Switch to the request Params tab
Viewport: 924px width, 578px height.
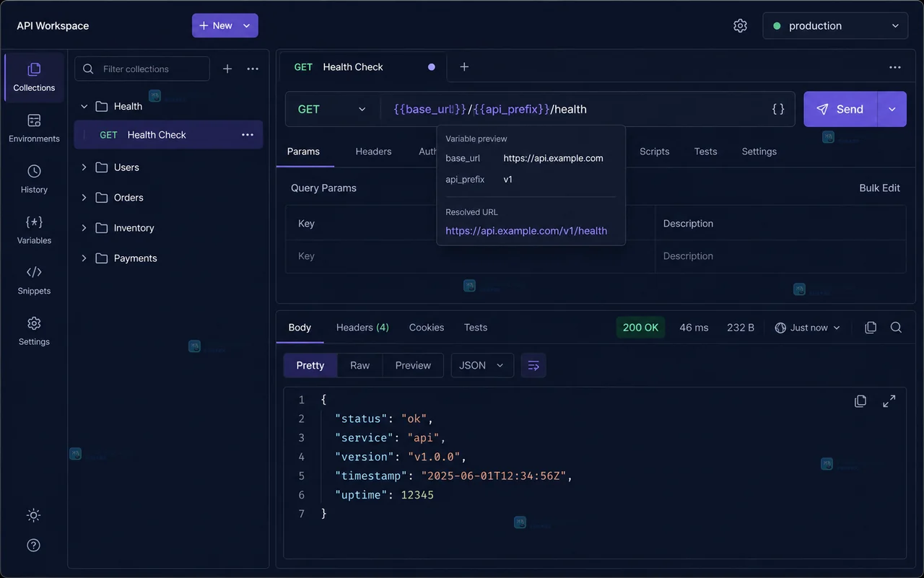[303, 152]
